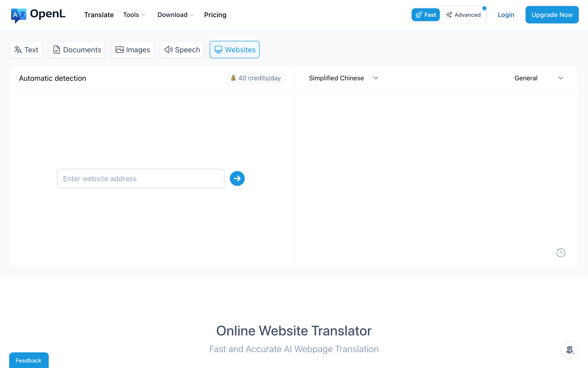Open the chat assistant robot icon

point(569,349)
